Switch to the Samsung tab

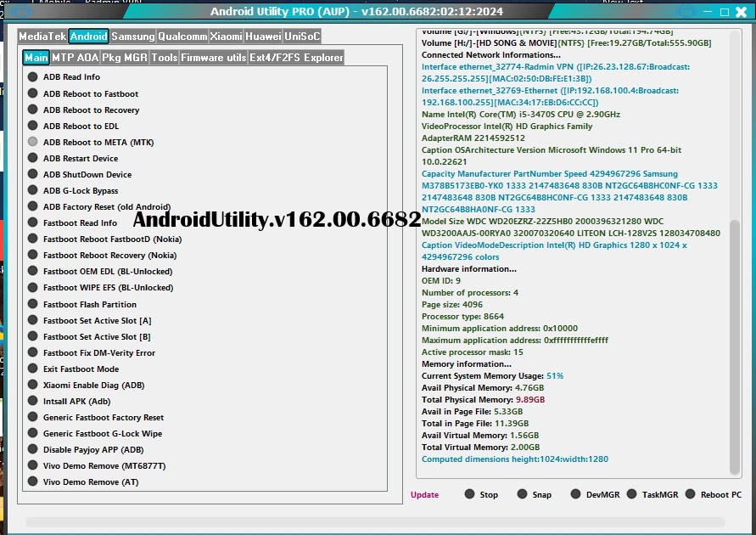(x=132, y=37)
